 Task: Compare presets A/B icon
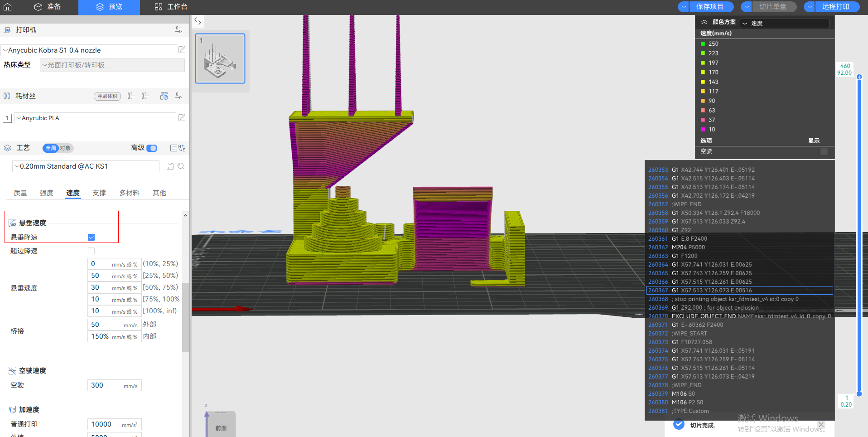click(182, 148)
